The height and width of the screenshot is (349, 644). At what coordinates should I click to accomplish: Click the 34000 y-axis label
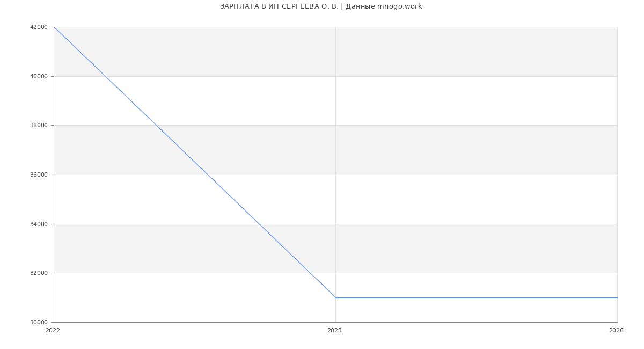click(x=39, y=224)
